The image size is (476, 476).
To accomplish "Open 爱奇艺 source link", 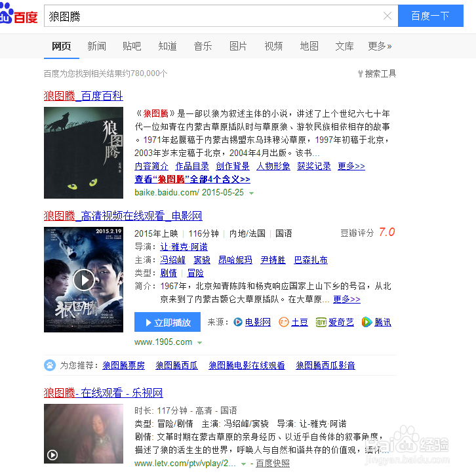I will (341, 322).
